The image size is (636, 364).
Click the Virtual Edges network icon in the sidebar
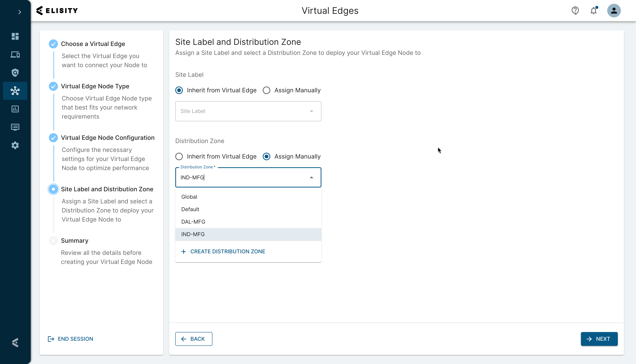pos(15,91)
